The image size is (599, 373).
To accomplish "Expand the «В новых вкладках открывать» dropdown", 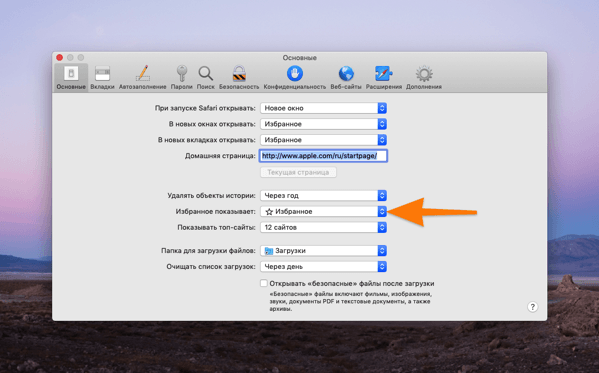I will pos(324,140).
